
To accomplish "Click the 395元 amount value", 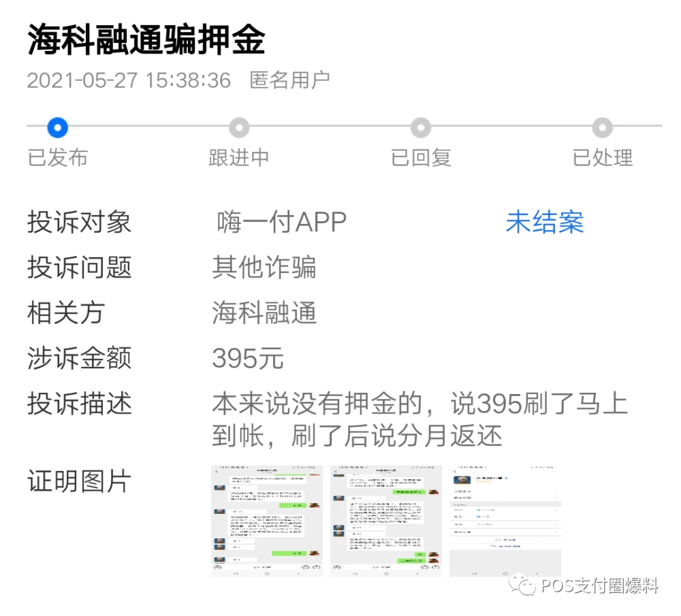I will tap(248, 359).
